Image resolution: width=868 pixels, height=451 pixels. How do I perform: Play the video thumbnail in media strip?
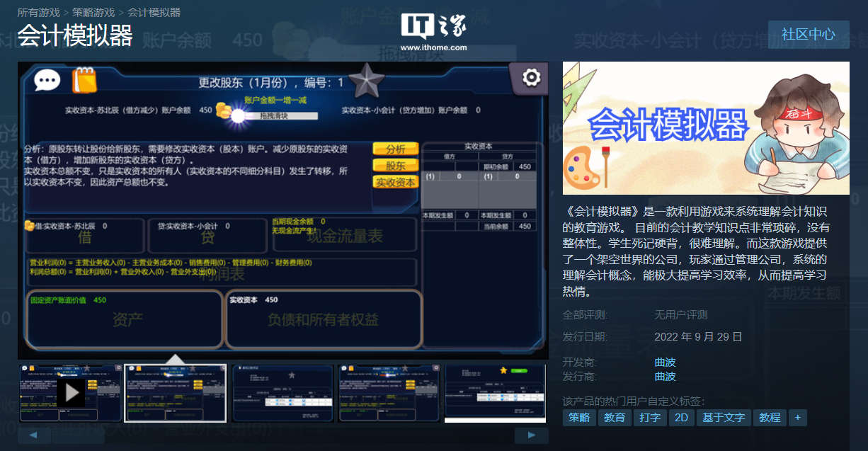tap(71, 393)
